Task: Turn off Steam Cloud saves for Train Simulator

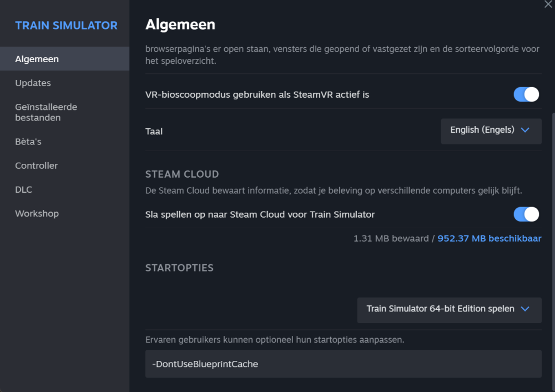Action: coord(526,214)
